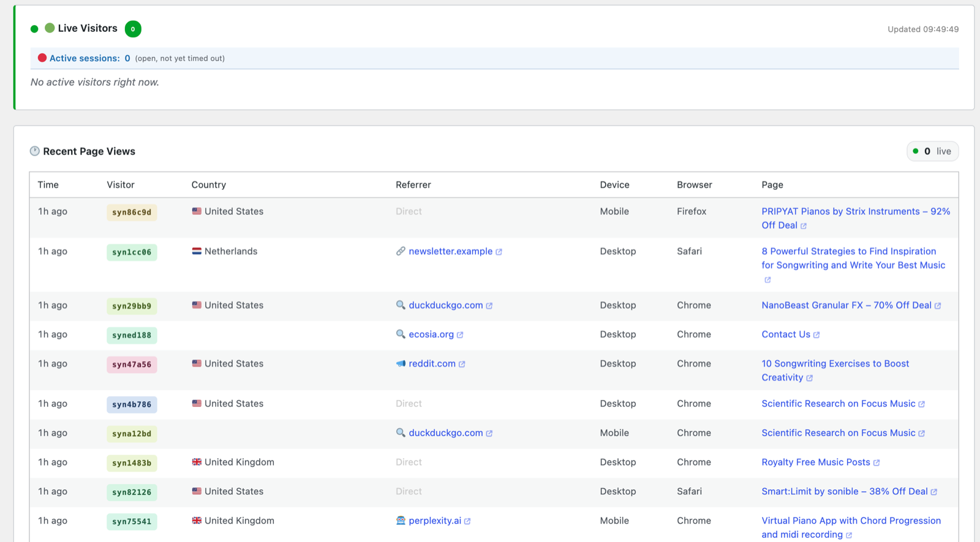Click search icon before ecosia.org

[x=401, y=334]
